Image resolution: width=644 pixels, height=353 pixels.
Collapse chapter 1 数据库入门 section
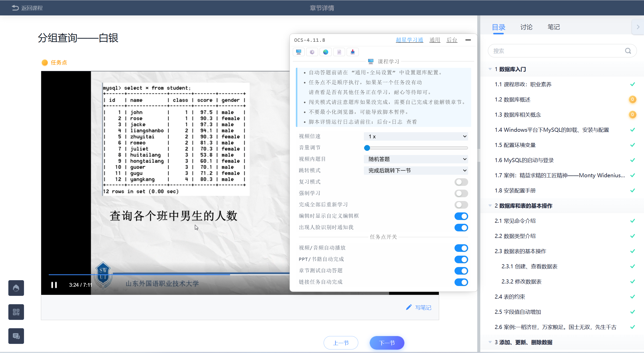pos(490,69)
